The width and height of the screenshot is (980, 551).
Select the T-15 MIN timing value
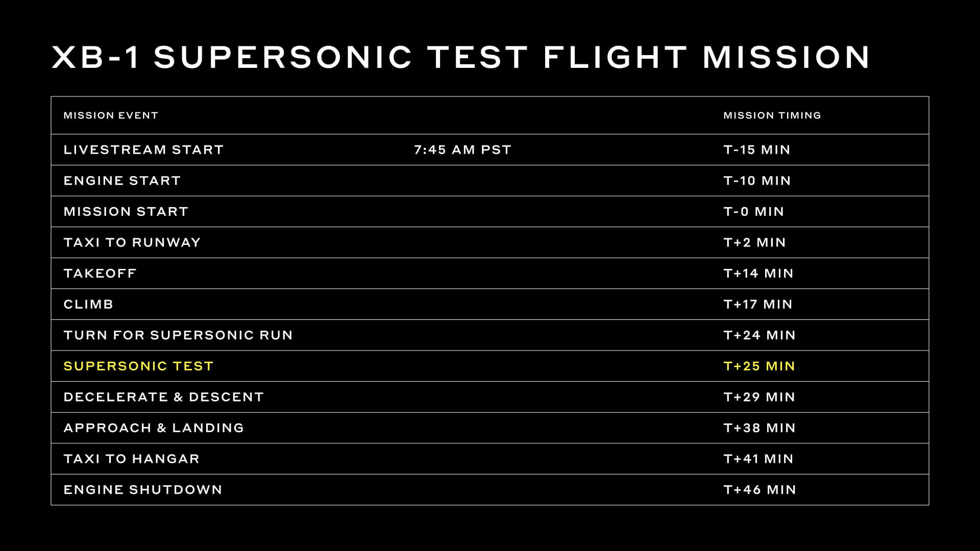[757, 149]
